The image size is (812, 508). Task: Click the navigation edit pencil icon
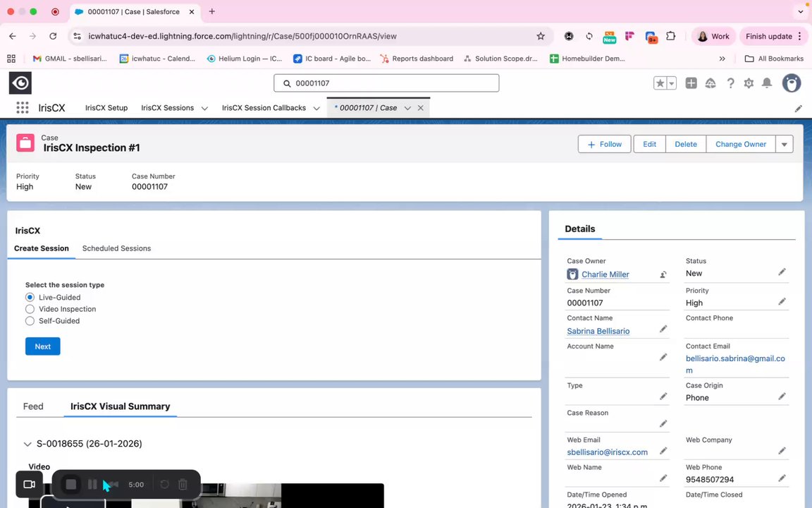click(798, 109)
